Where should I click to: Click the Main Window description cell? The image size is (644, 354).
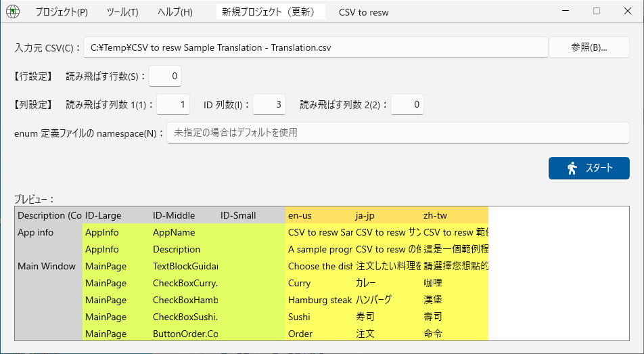tap(49, 266)
